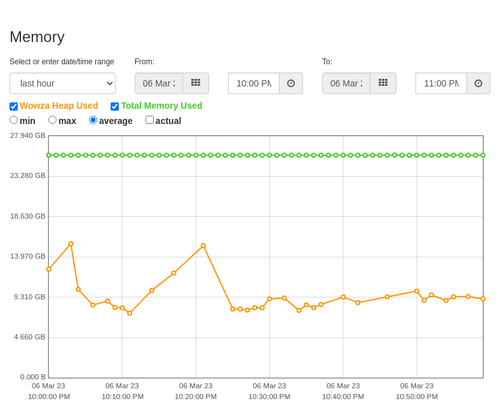Image resolution: width=500 pixels, height=403 pixels.
Task: Click the '10:30:00 PM' x-axis label
Action: point(270,397)
